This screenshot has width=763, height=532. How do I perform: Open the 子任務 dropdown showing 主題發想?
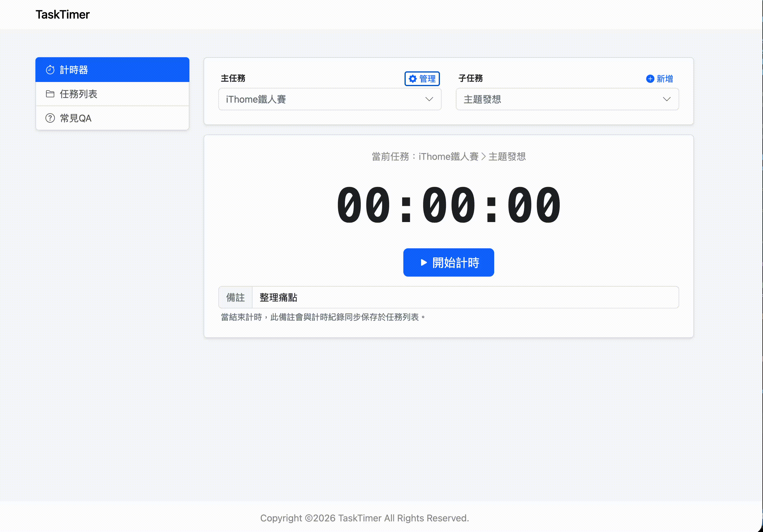point(567,99)
